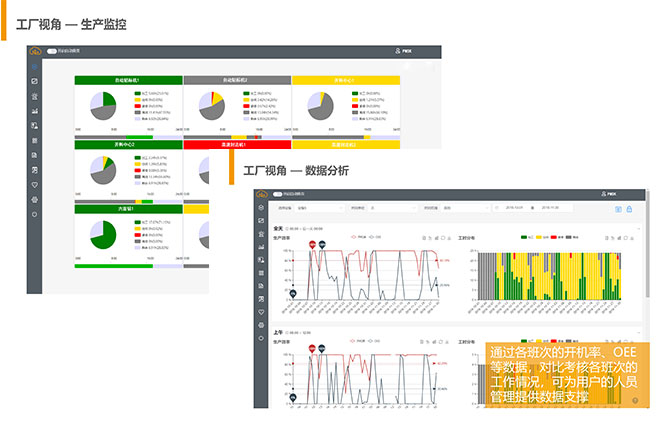This screenshot has width=667, height=425.
Task: Click the green 开料中心2 machine header
Action: 127,144
